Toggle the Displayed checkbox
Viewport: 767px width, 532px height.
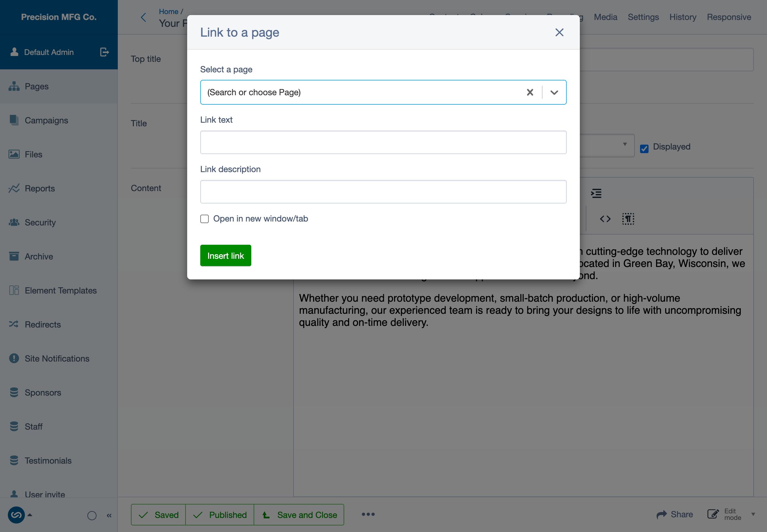coord(644,148)
